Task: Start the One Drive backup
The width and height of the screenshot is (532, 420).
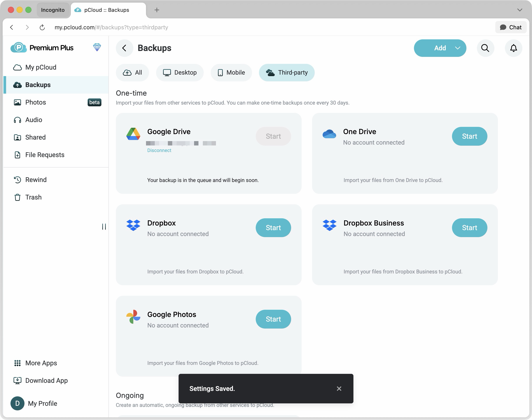Action: point(469,136)
